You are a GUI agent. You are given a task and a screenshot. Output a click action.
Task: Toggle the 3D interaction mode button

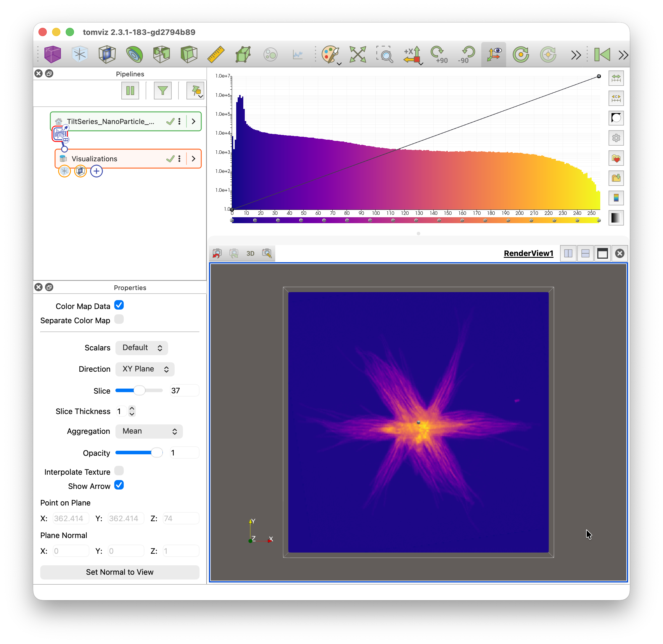point(250,253)
